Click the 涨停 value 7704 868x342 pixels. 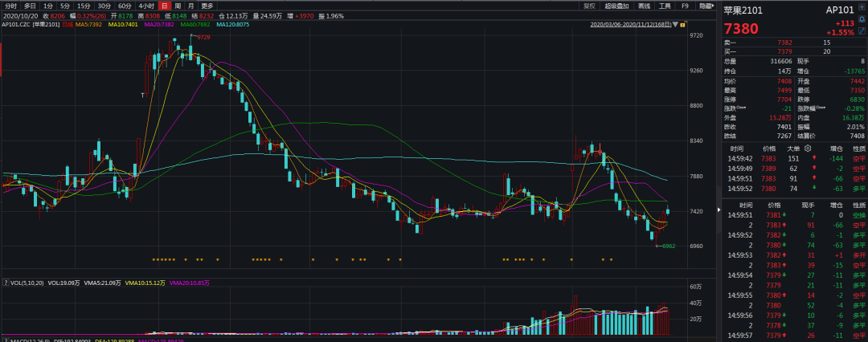[786, 100]
